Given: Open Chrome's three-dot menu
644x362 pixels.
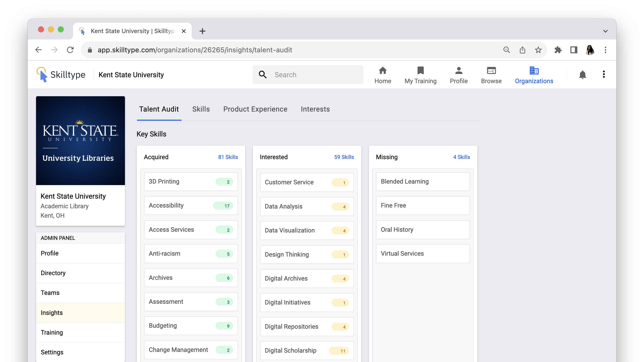Looking at the screenshot, I should tap(605, 50).
